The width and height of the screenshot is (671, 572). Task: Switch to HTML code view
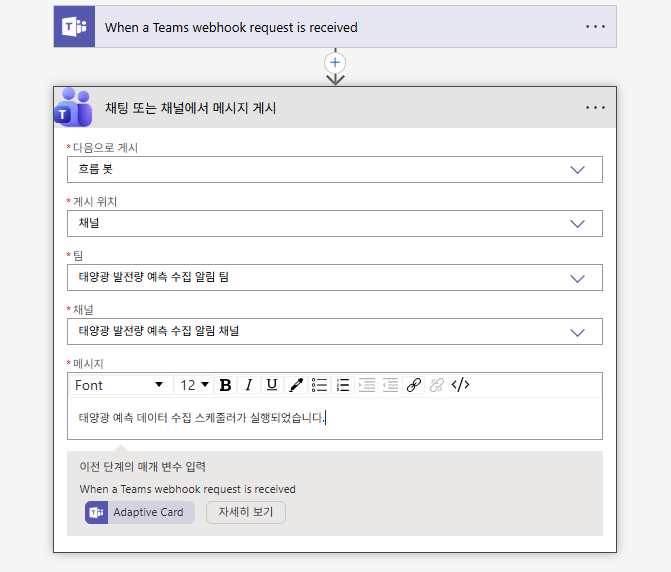[460, 385]
